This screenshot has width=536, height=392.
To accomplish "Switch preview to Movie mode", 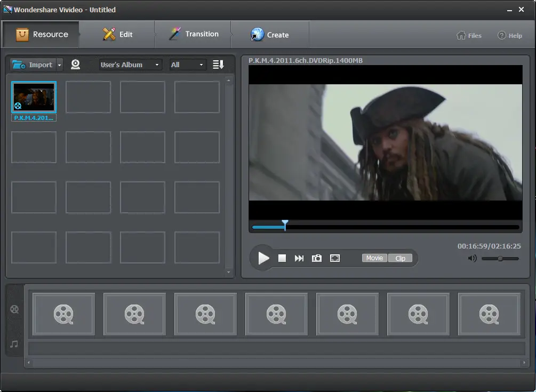I will [374, 258].
